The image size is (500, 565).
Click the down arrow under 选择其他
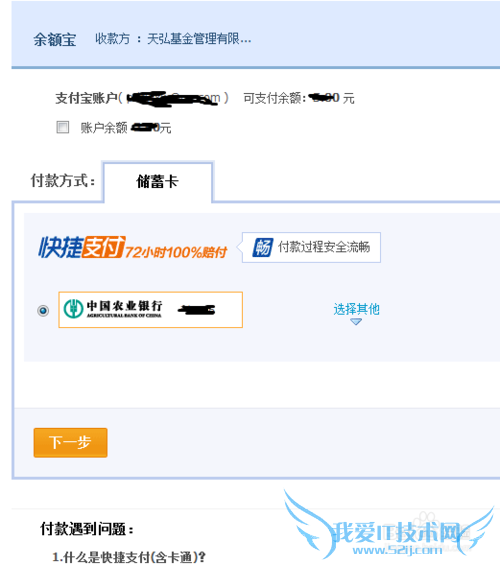356,322
